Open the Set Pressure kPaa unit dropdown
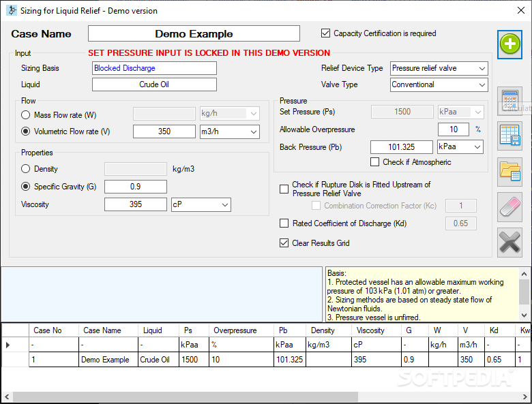Viewport: 532px width, 404px height. [477, 112]
